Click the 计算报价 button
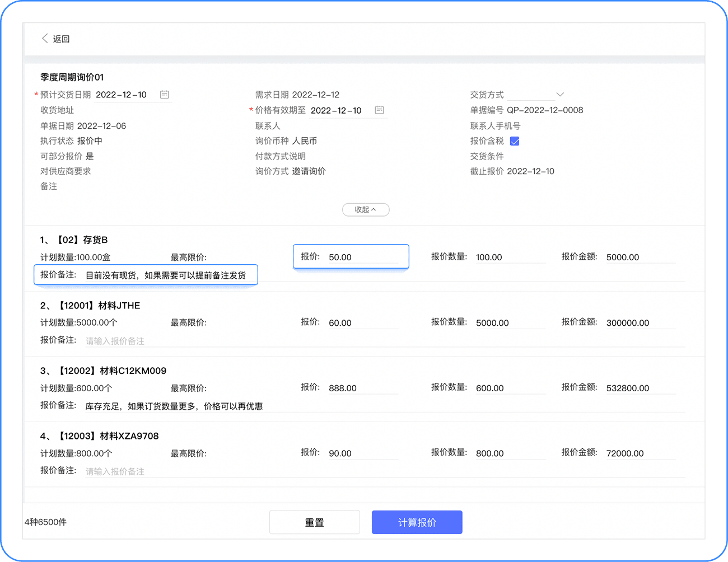This screenshot has height=562, width=728. pyautogui.click(x=417, y=522)
